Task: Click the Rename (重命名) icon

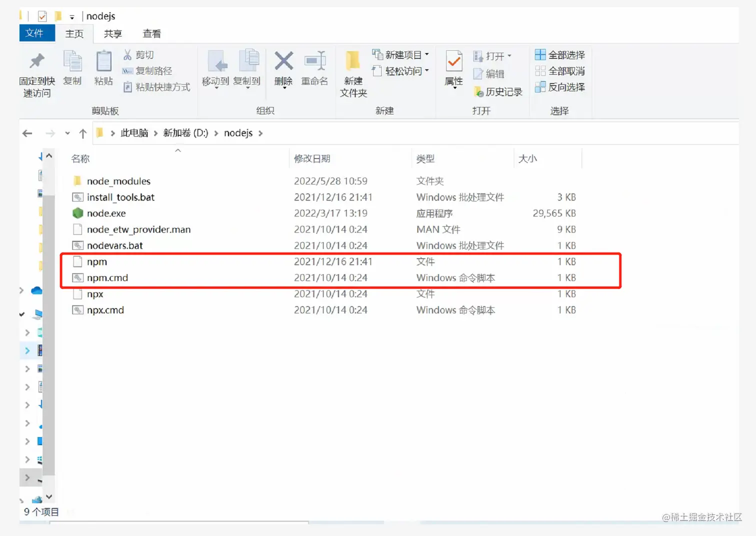Action: pos(315,61)
